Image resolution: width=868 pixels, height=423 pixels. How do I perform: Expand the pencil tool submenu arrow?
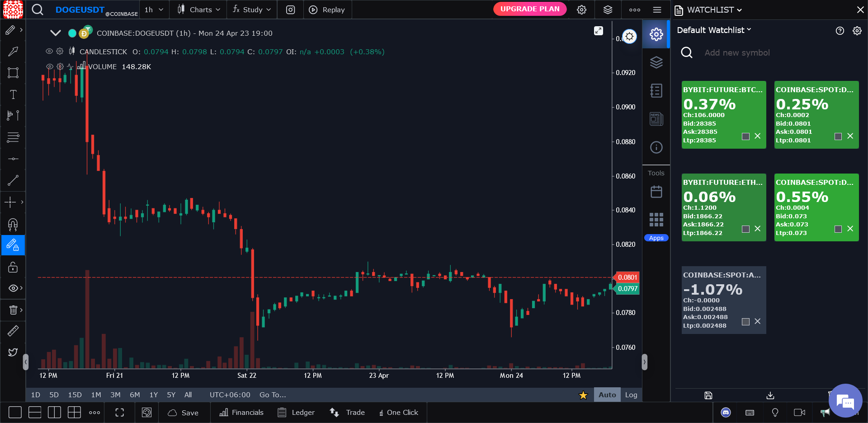21,30
